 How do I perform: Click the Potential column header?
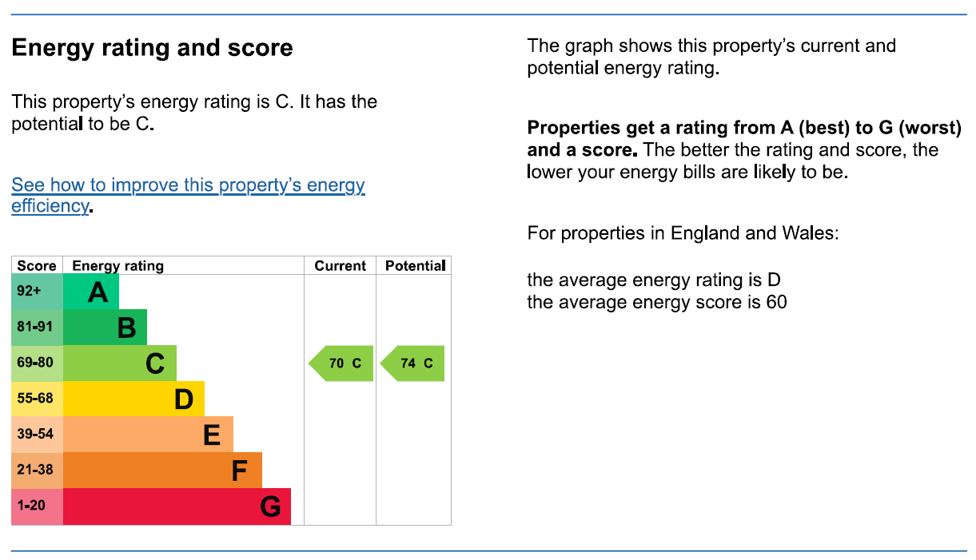click(x=415, y=266)
